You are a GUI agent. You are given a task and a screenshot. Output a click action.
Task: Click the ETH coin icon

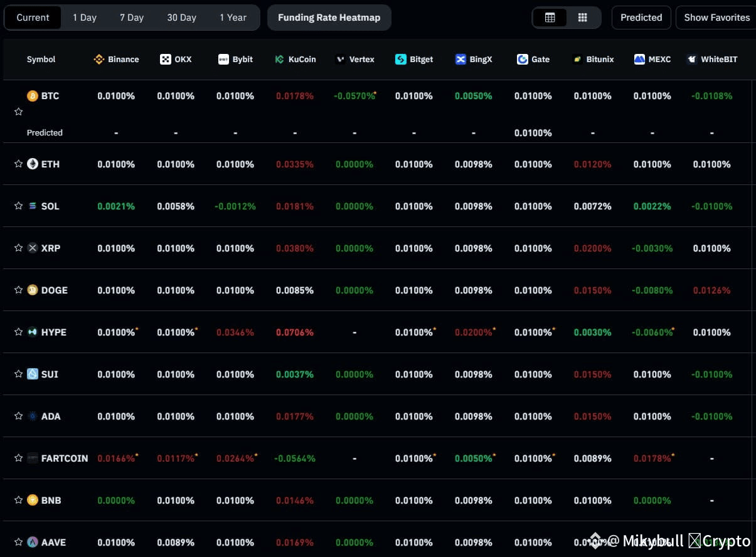coord(33,164)
